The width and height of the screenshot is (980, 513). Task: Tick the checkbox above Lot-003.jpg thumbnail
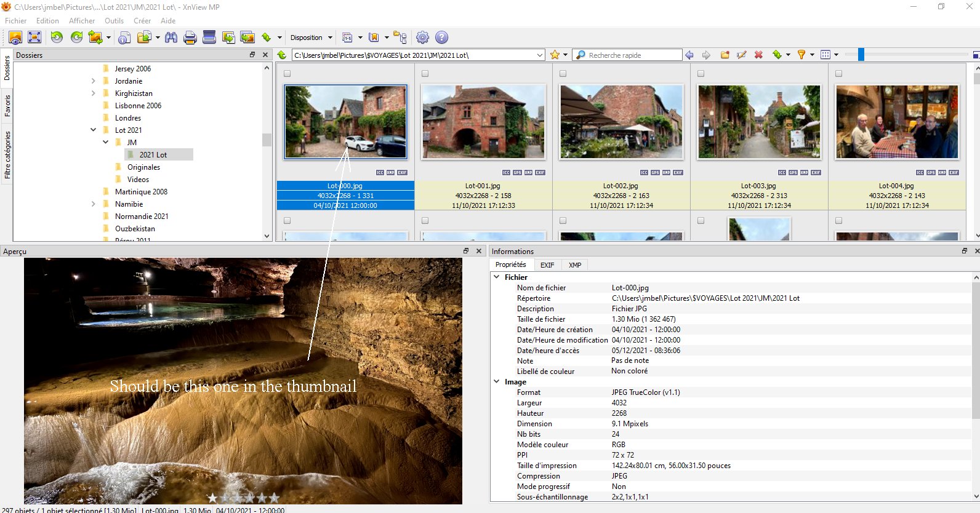(x=701, y=74)
